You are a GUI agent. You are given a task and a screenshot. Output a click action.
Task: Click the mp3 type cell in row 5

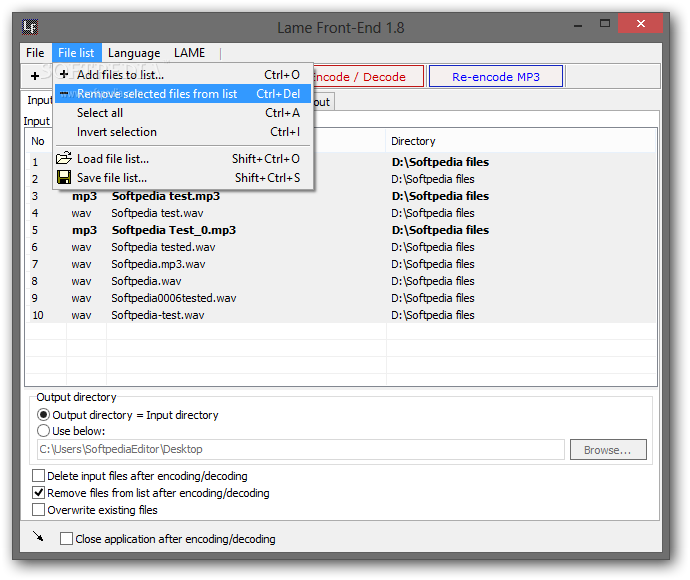coord(84,230)
